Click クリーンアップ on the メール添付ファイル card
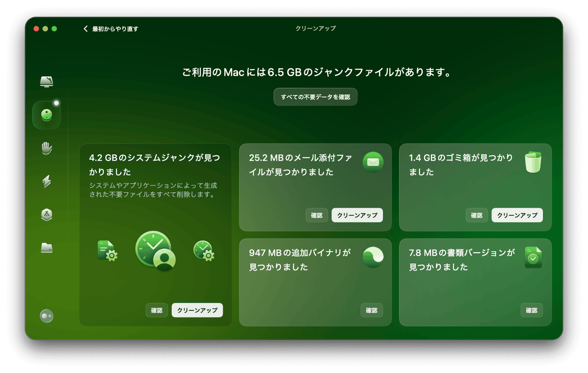The height and width of the screenshot is (373, 588). [357, 215]
